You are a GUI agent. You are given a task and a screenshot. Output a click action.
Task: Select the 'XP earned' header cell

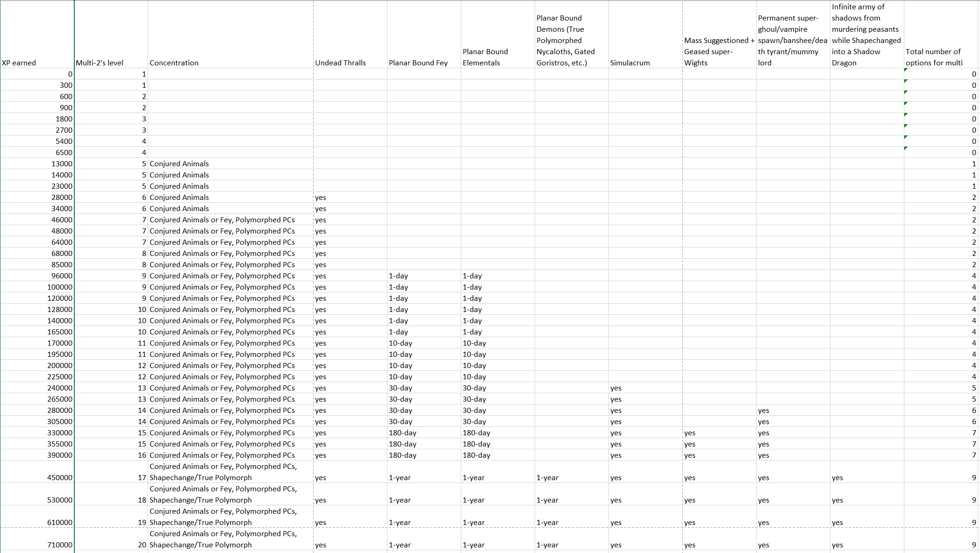pyautogui.click(x=37, y=34)
